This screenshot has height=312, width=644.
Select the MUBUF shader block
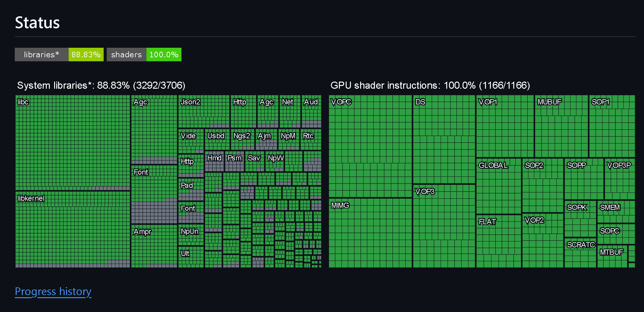click(562, 126)
